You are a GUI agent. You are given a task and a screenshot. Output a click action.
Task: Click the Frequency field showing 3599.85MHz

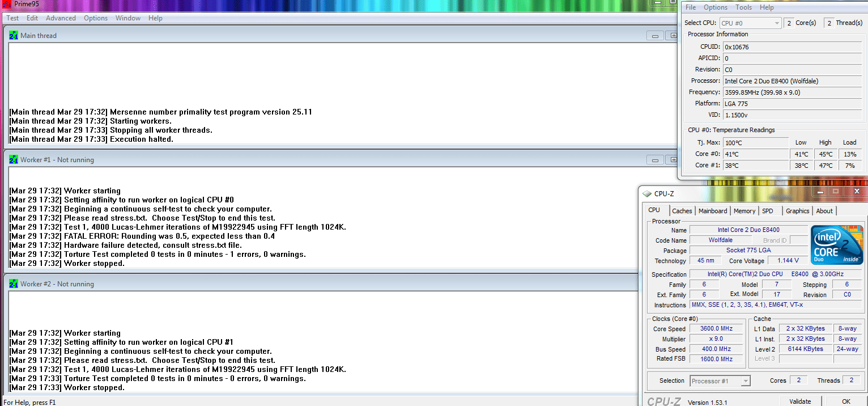click(x=792, y=92)
